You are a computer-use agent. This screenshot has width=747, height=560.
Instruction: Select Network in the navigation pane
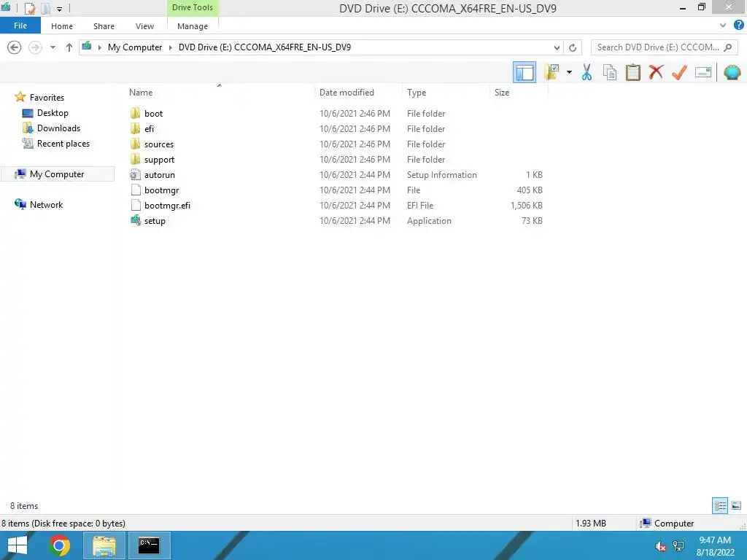point(46,205)
